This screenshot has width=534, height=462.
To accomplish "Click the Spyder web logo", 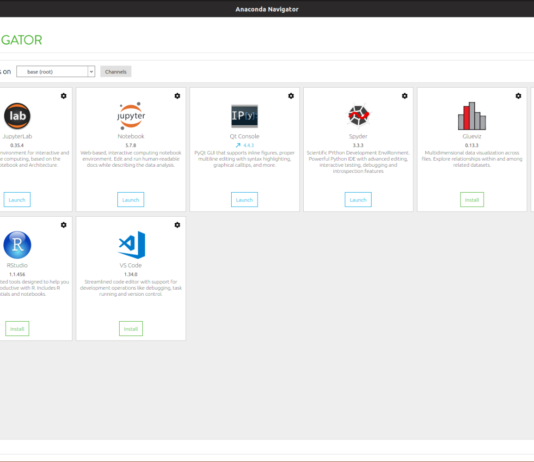I will 358,115.
